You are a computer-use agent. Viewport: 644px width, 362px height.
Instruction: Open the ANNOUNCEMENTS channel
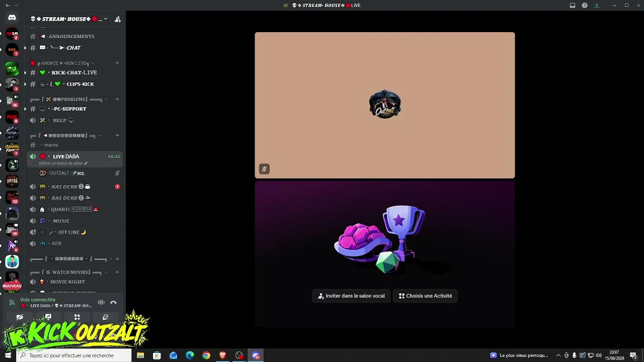75,36
